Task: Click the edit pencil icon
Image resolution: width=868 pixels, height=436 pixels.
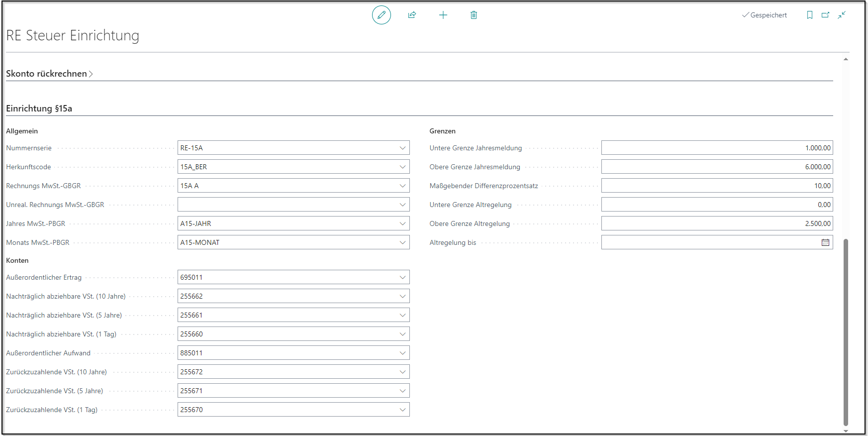Action: (x=382, y=15)
